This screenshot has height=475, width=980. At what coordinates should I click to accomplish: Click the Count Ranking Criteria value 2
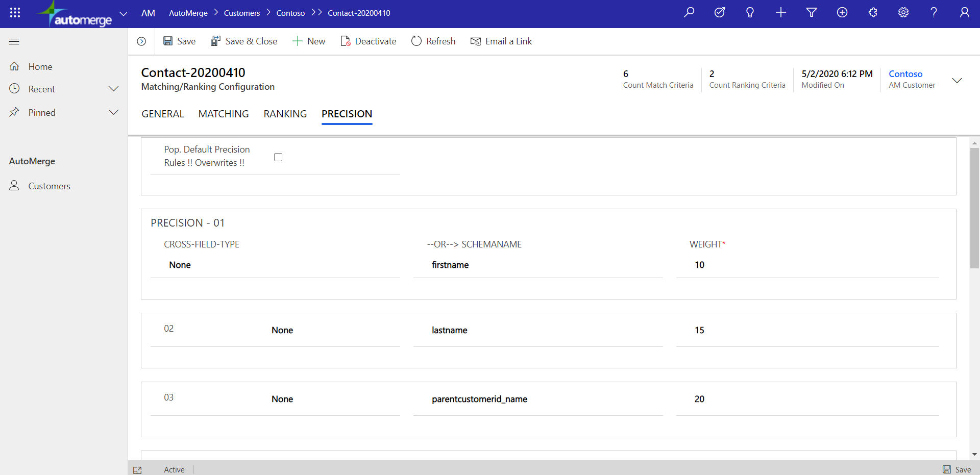coord(712,74)
